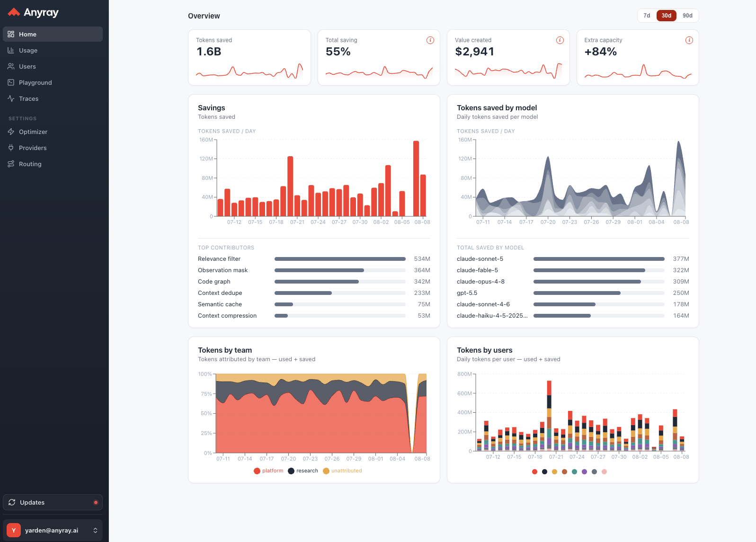The image size is (756, 542).
Task: Click the Relevance filter progress bar
Action: coord(340,259)
